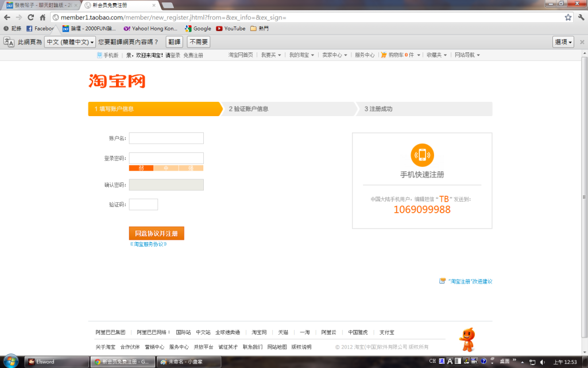Click the 不需要 no thanks button
Image resolution: width=588 pixels, height=368 pixels.
(199, 42)
